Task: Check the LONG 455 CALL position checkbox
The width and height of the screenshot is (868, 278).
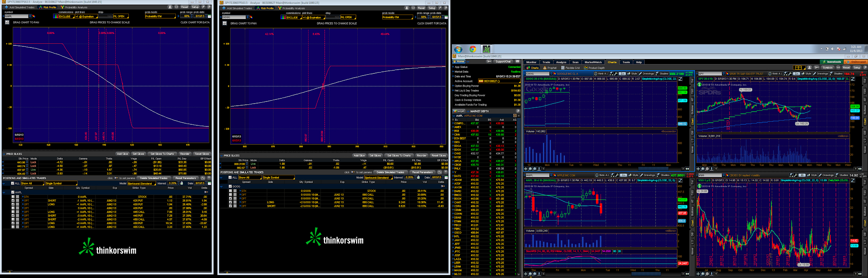Action: [x=13, y=227]
